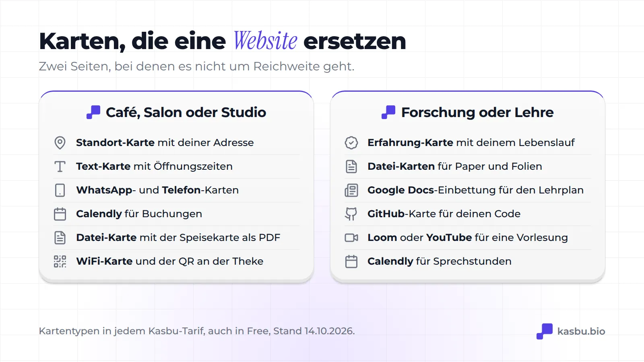Click the heading "Café, Salon oder Studio"

(186, 112)
